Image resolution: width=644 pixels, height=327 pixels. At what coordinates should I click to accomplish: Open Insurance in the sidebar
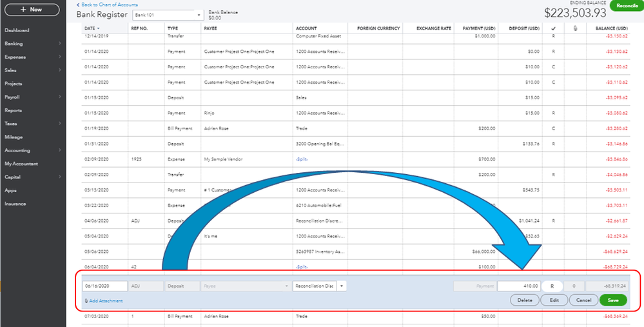click(15, 204)
